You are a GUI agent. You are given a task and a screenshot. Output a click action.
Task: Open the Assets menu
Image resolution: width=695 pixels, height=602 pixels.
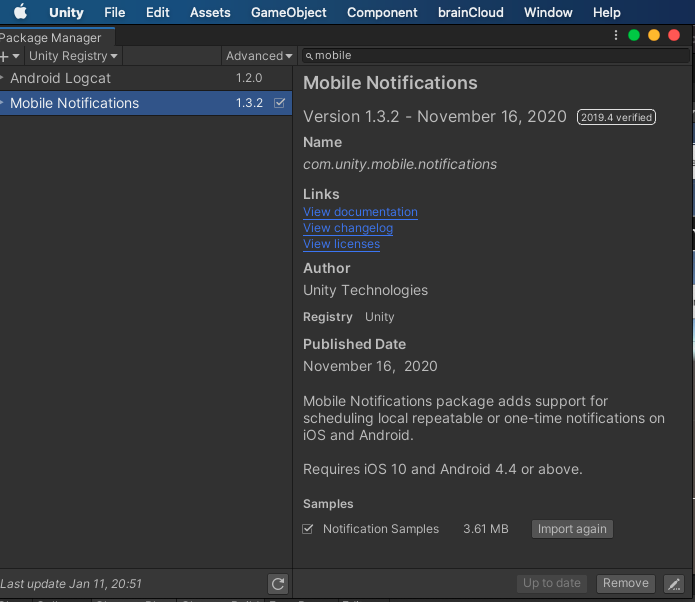tap(210, 12)
